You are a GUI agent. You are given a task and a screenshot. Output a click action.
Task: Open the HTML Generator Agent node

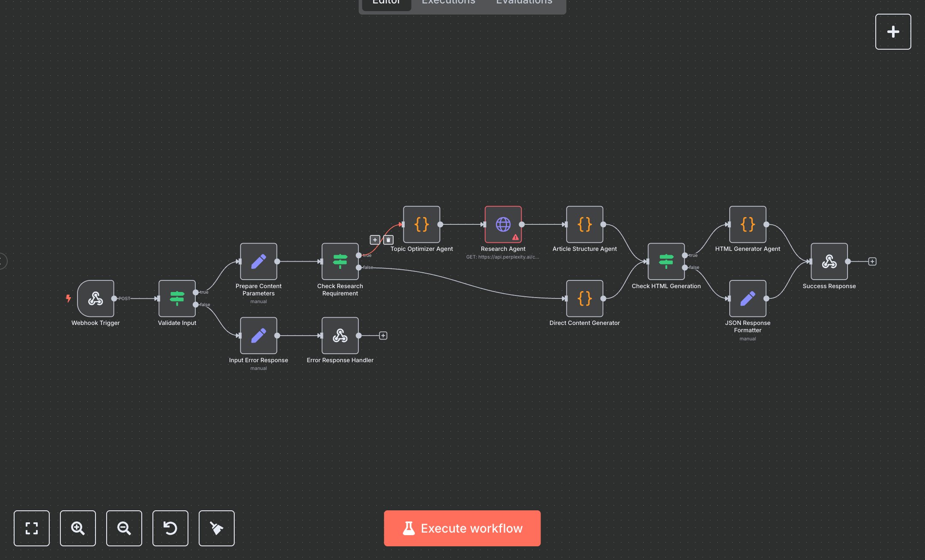pos(748,224)
